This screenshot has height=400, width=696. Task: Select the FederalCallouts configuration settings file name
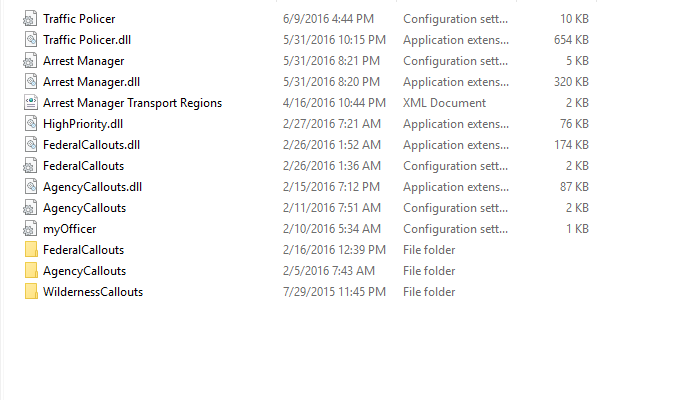tap(83, 166)
